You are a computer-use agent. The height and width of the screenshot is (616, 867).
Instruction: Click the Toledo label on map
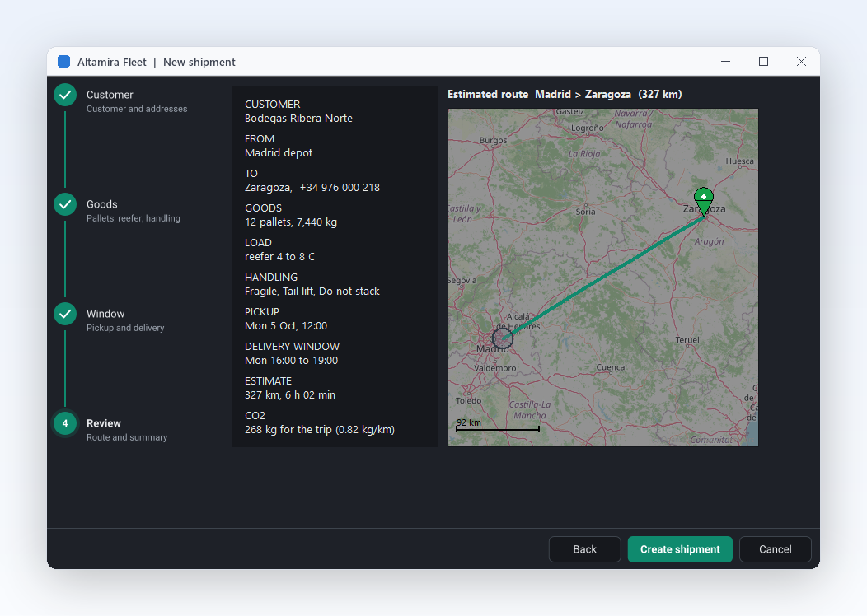pos(468,400)
